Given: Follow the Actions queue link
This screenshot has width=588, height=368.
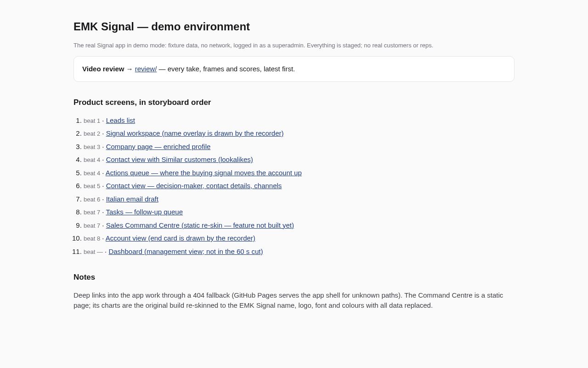Looking at the screenshot, I should [204, 173].
